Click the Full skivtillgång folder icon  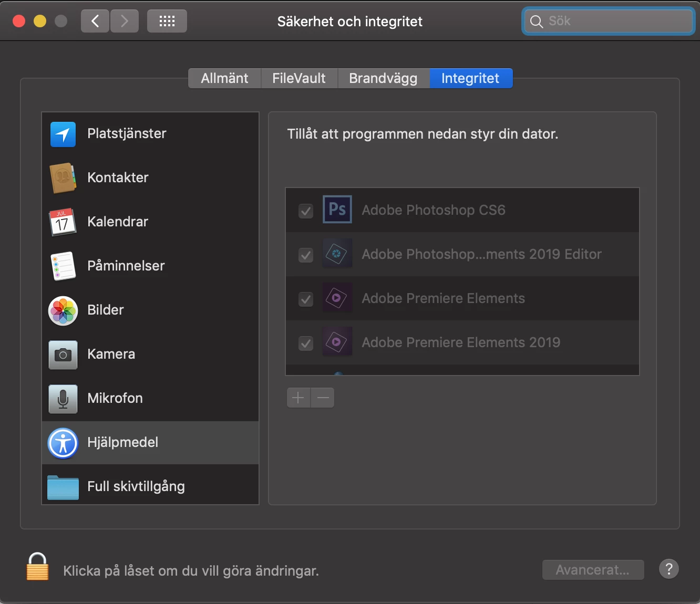pyautogui.click(x=63, y=487)
